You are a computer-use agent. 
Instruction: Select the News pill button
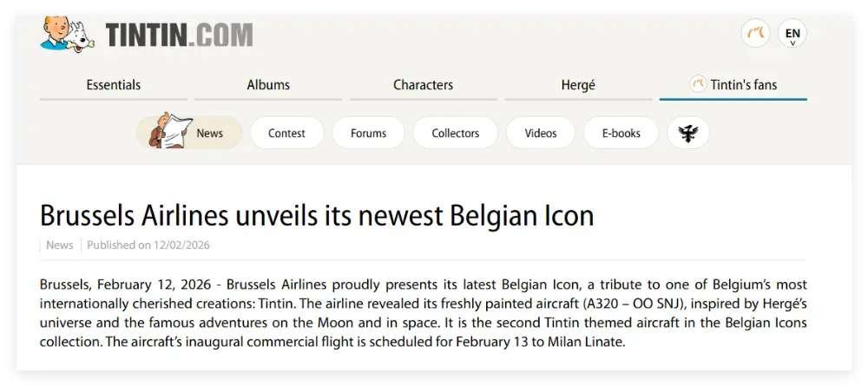[x=209, y=133]
